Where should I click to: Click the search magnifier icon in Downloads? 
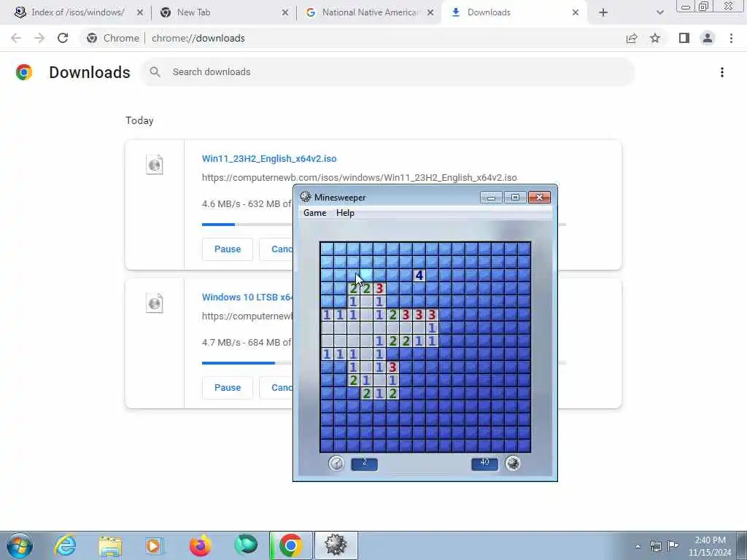coord(155,72)
